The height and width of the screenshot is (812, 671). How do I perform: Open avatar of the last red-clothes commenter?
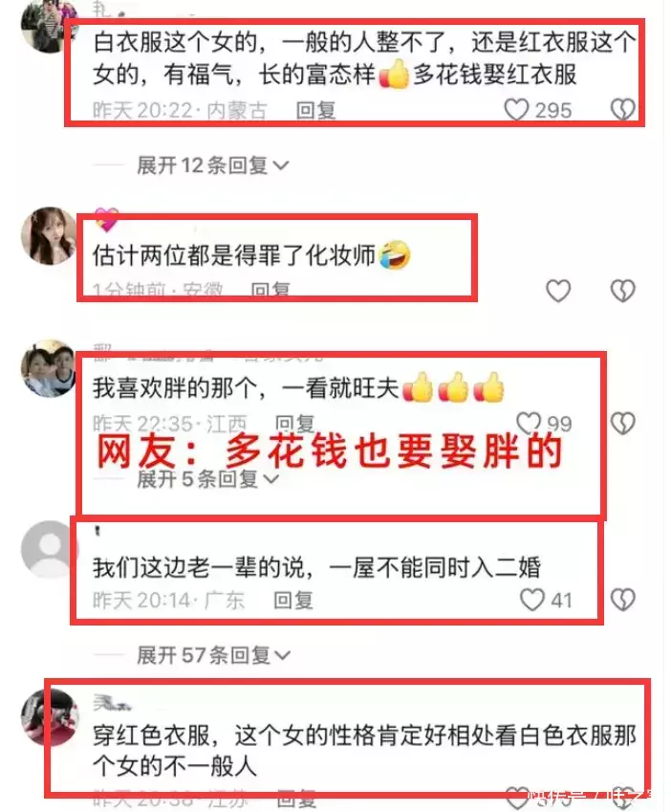point(50,717)
